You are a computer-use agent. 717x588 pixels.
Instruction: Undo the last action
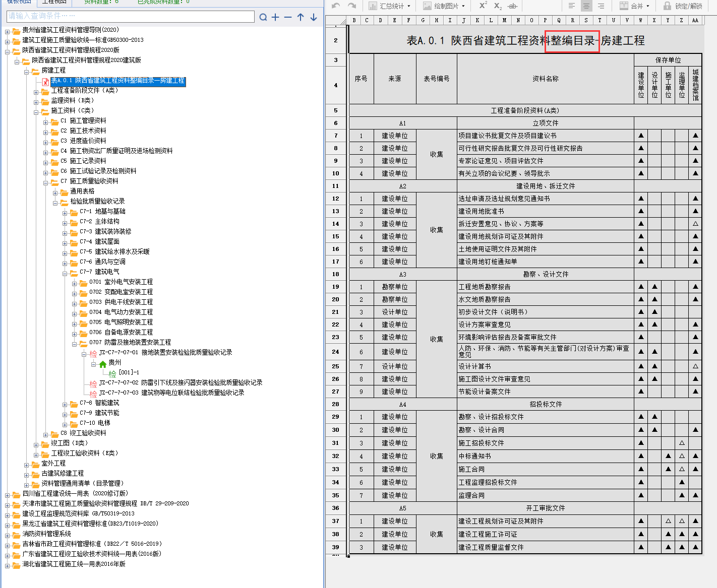[x=336, y=6]
